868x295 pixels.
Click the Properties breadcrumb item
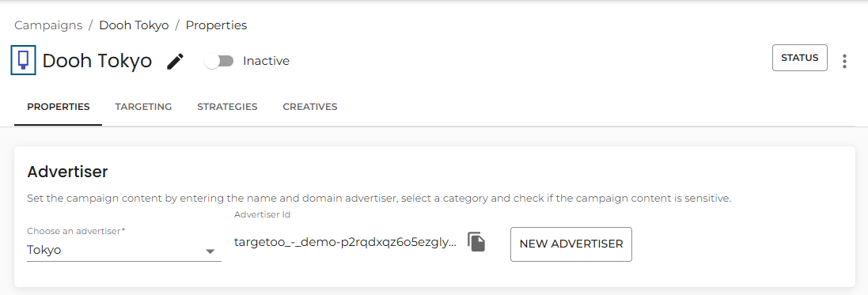tap(216, 25)
